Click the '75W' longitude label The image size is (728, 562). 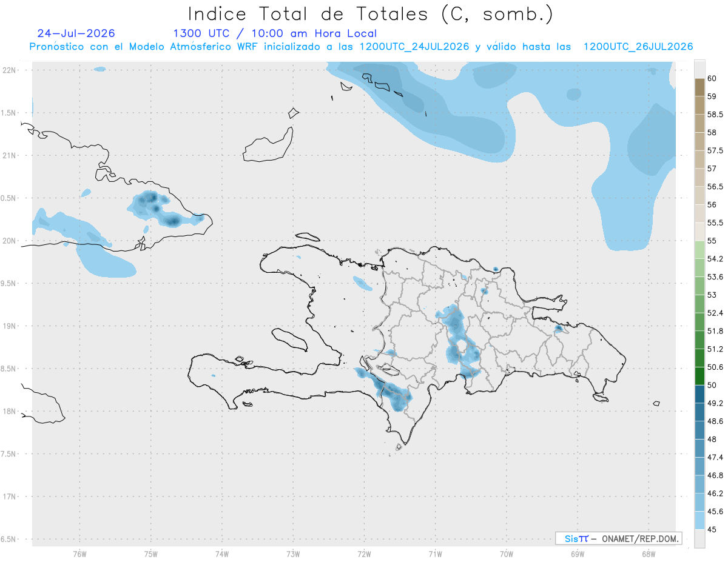151,554
